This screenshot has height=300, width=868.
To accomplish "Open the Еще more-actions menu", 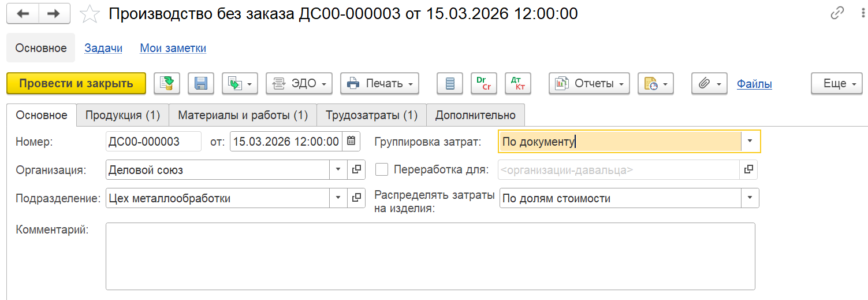I will pos(837,83).
